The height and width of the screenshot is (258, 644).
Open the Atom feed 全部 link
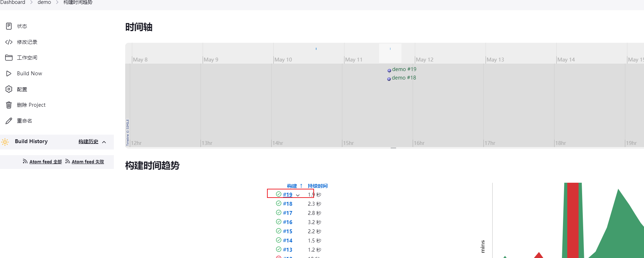45,162
